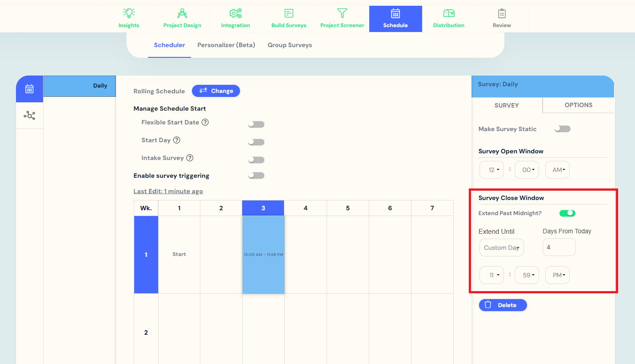This screenshot has width=635, height=364.
Task: Open the Last Edit: 1 minute ago link
Action: 168,191
